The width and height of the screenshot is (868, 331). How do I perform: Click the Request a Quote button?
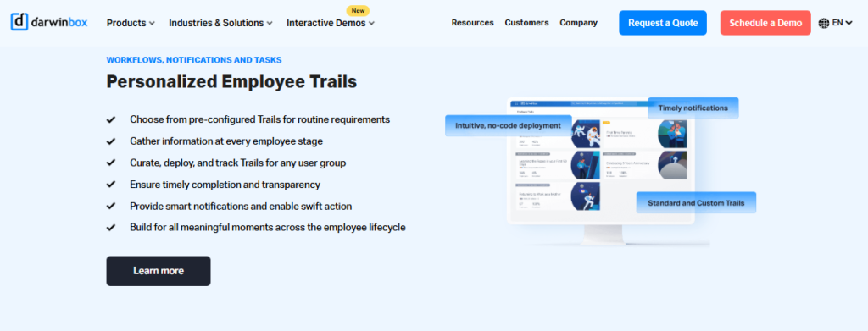663,23
